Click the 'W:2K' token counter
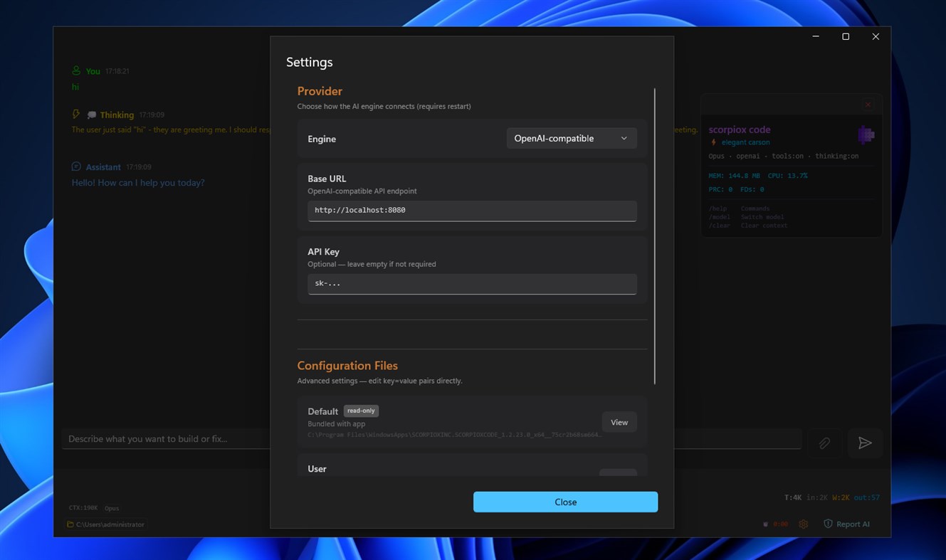Viewport: 946px width, 560px height. [x=841, y=497]
